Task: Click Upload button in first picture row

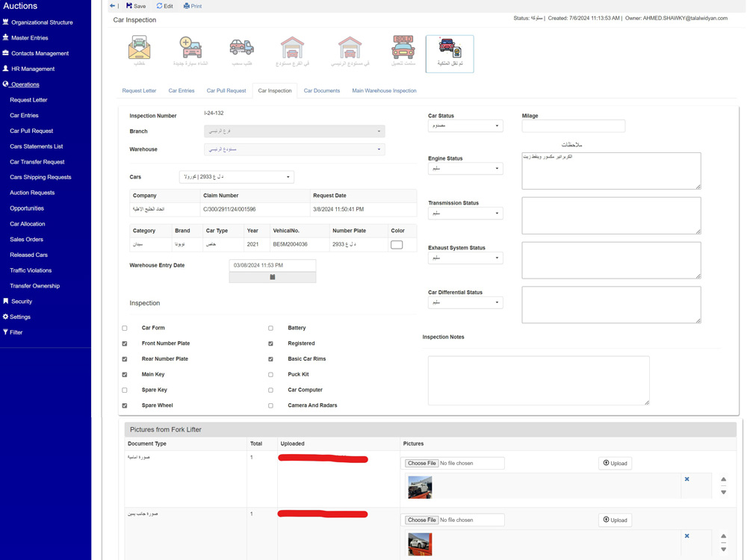Action: 615,464
